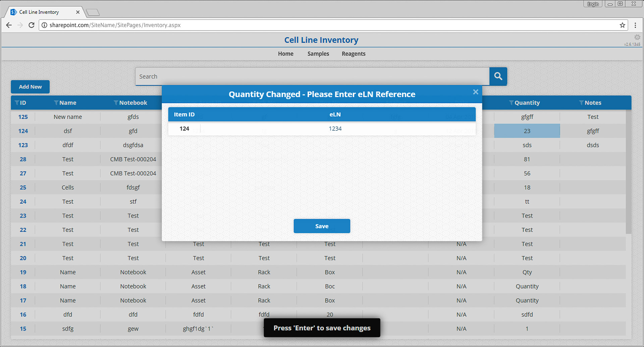Image resolution: width=644 pixels, height=347 pixels.
Task: Filter the Notebook column
Action: click(x=116, y=103)
